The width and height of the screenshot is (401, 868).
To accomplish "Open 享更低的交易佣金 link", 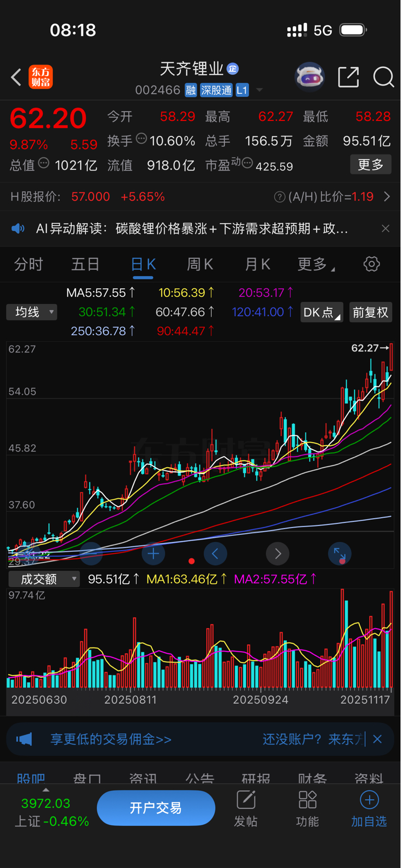I will [x=111, y=739].
